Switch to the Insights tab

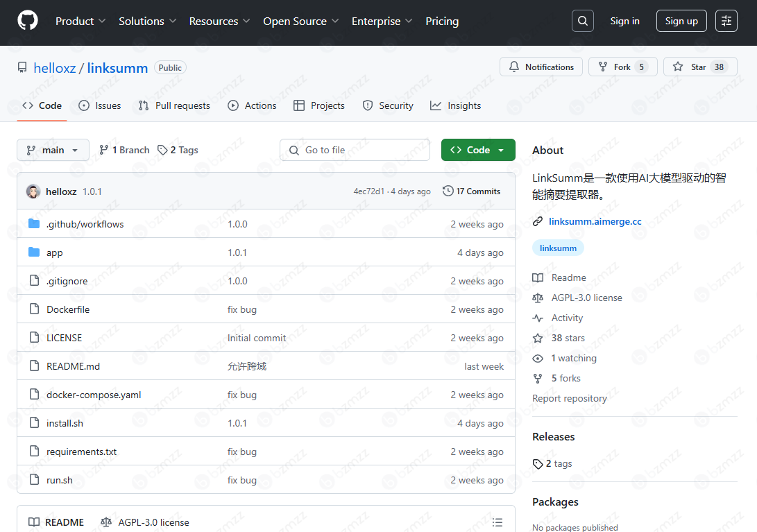456,105
